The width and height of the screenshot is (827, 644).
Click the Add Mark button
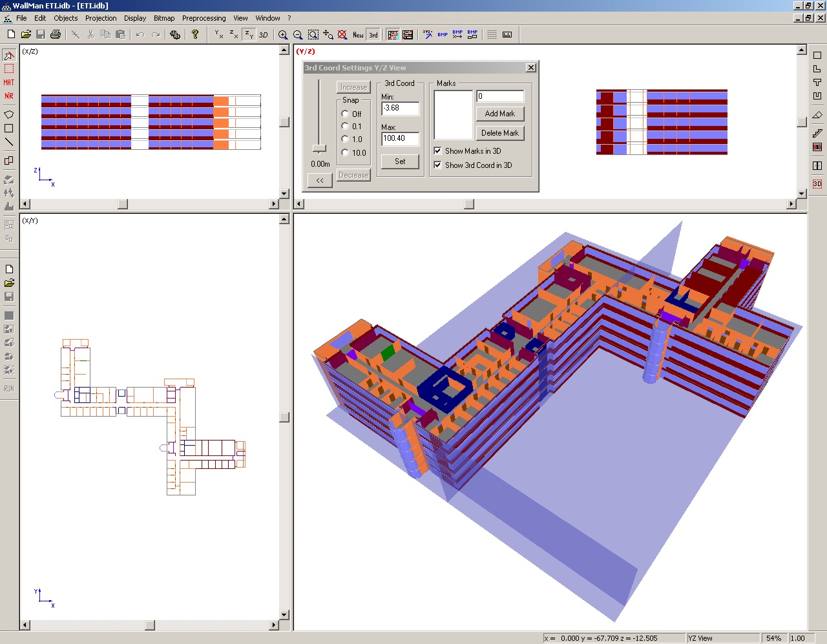pyautogui.click(x=499, y=114)
